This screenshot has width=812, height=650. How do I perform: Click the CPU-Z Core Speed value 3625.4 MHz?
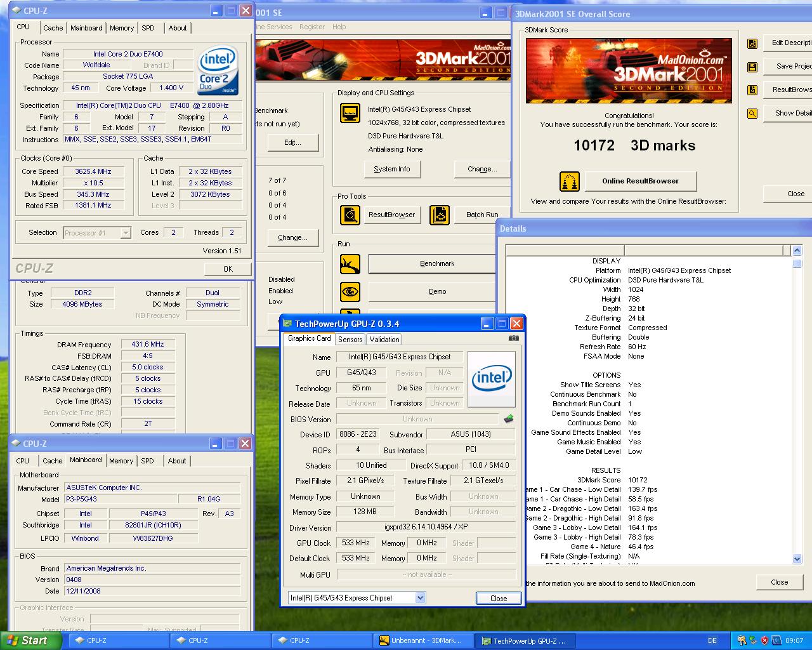pos(93,172)
